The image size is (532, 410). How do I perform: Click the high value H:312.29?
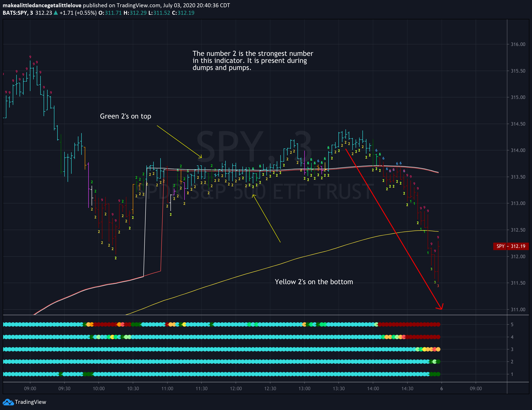click(135, 13)
